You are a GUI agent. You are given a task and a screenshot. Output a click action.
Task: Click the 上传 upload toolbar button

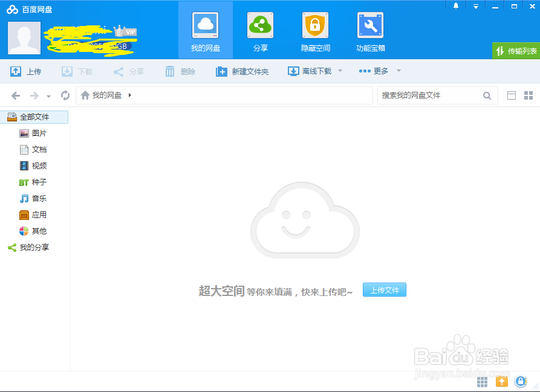click(26, 71)
